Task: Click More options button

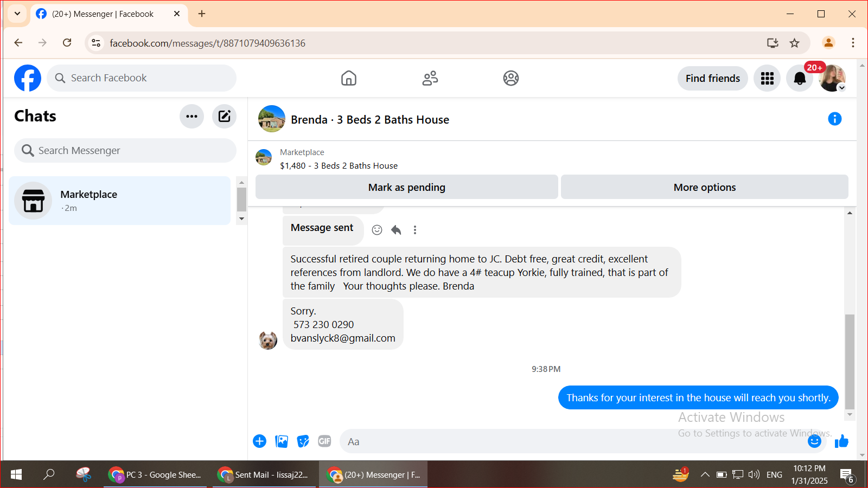Action: click(x=705, y=187)
